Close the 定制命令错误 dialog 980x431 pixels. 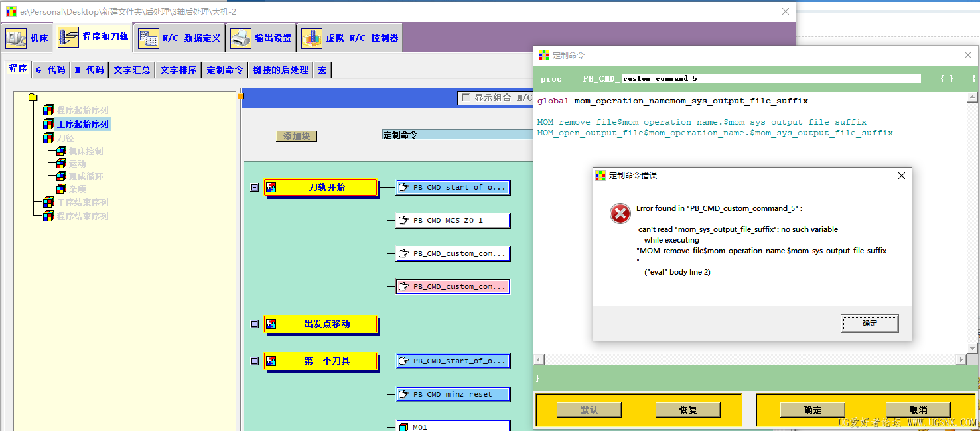[x=901, y=176]
